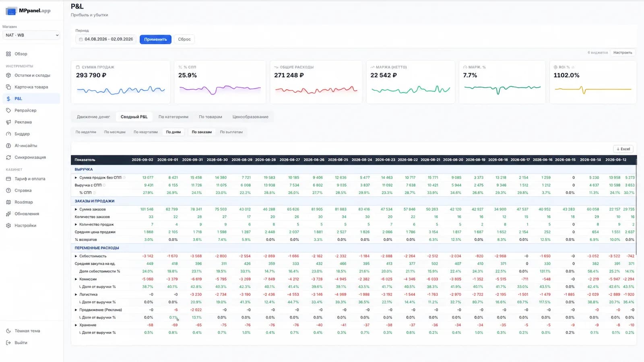This screenshot has width=644, height=362.
Task: Click the Сумма продаж sparkline widget
Action: (121, 82)
